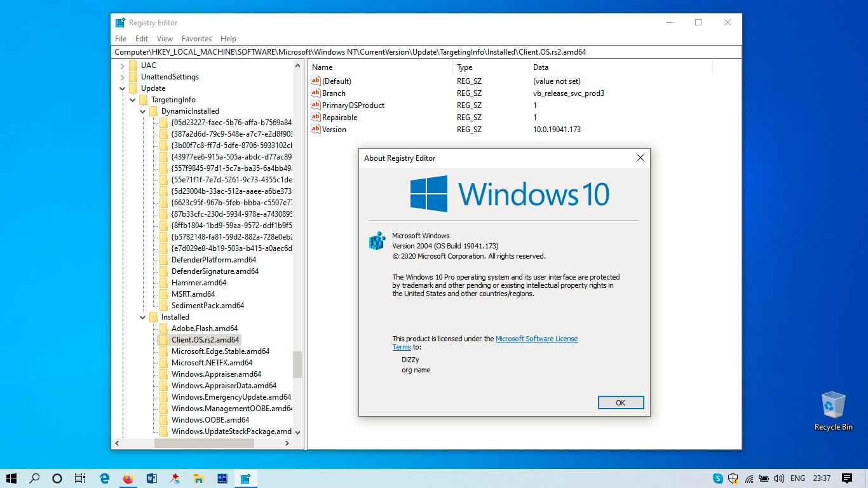Screen dimensions: 868x488
Task: Click the Registry Editor icon in the About dialog
Action: pos(377,241)
